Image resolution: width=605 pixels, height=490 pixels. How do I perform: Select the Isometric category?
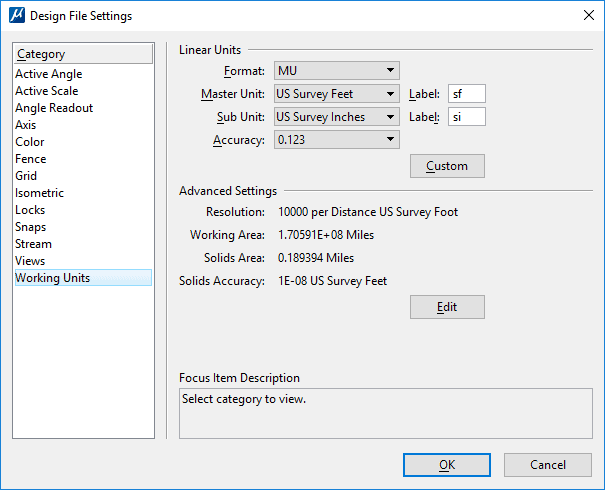[39, 193]
